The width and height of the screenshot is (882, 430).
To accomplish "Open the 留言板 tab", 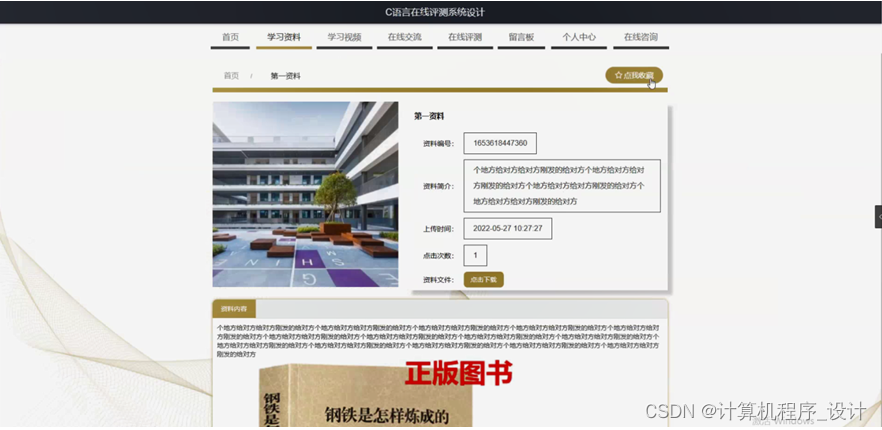I will pyautogui.click(x=521, y=38).
